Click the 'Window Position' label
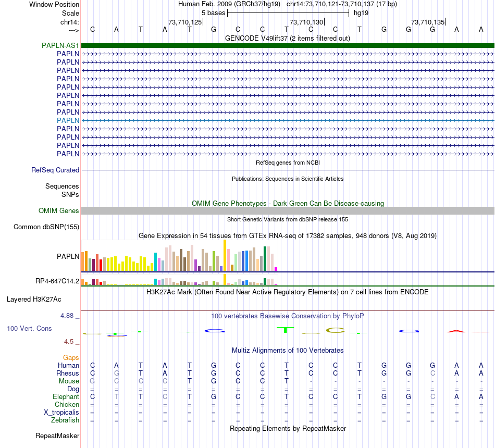The image size is (495, 448). [x=54, y=4]
